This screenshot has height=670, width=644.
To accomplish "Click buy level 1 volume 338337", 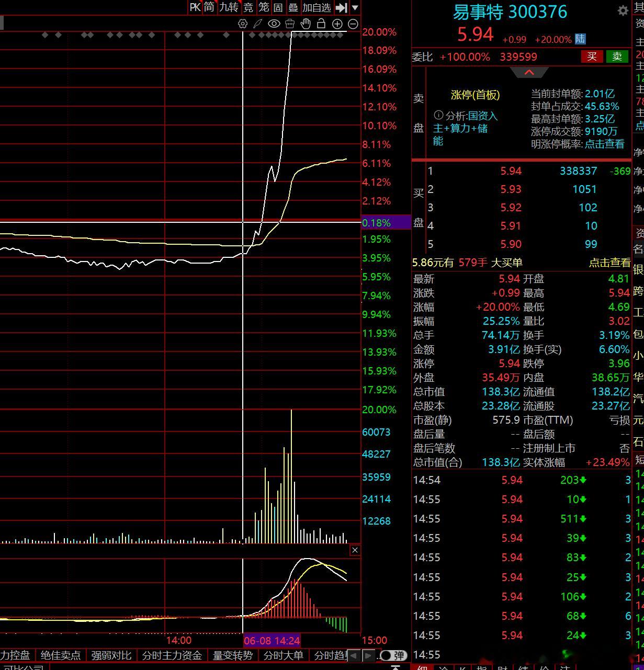I will (x=578, y=171).
